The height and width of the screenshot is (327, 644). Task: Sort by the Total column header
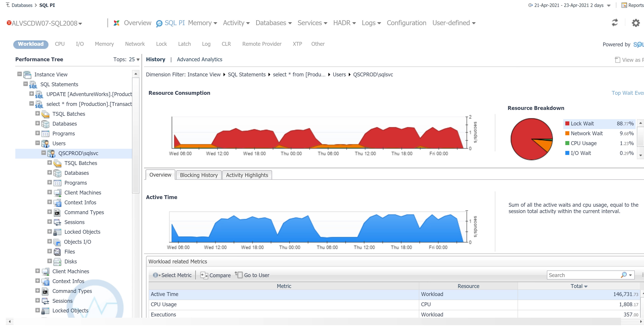579,286
